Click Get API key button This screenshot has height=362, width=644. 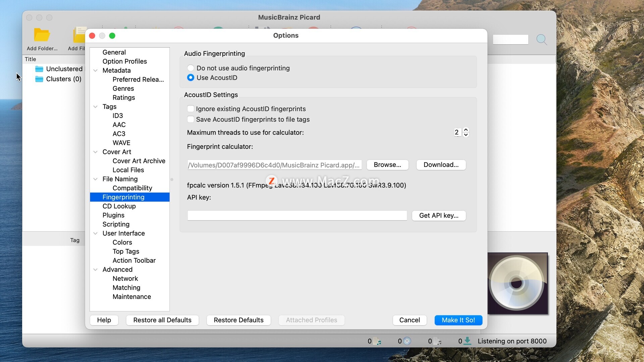point(439,216)
